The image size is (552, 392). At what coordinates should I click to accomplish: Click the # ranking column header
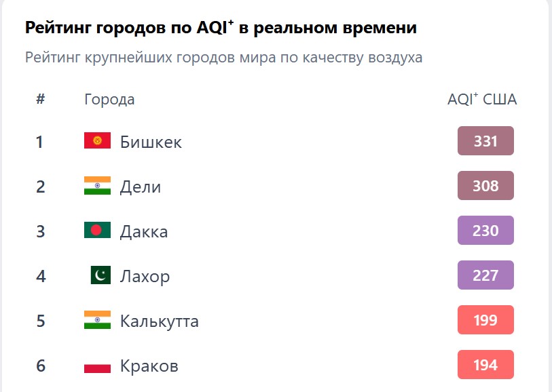click(40, 99)
